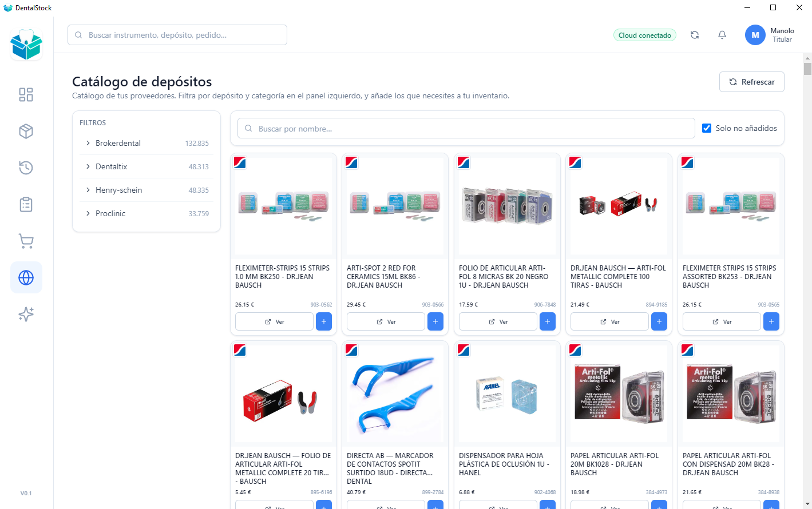This screenshot has width=812, height=509.
Task: Open the inventory box icon in the sidebar
Action: [26, 131]
